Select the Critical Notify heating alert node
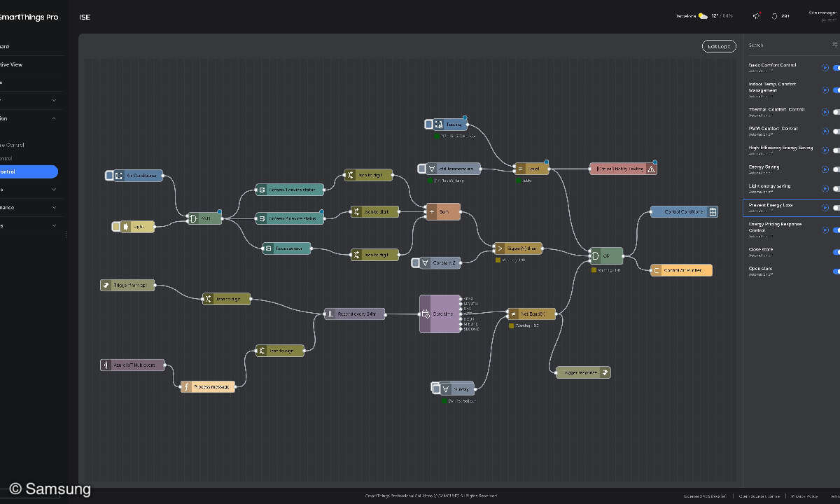This screenshot has width=840, height=504. (623, 169)
